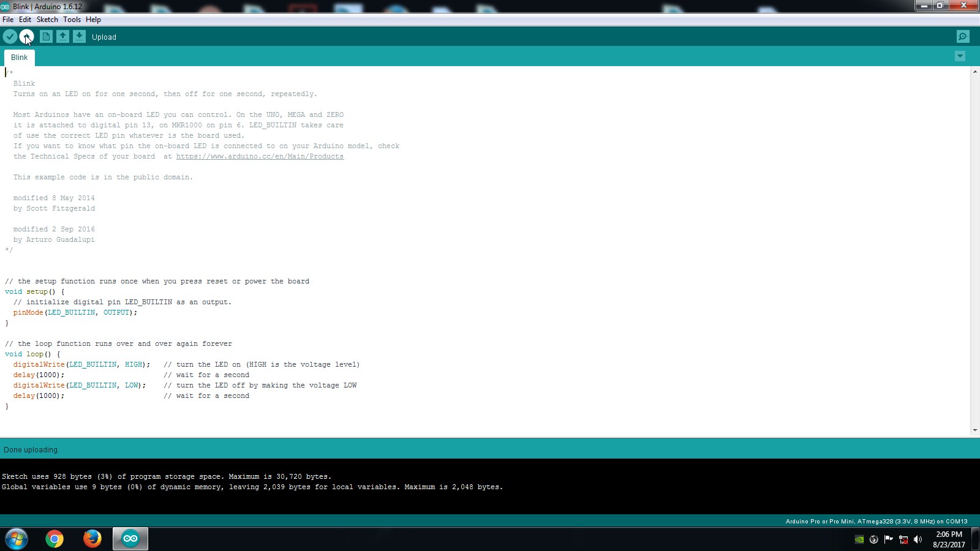The height and width of the screenshot is (551, 980).
Task: Click the round swirl tray icon
Action: click(x=874, y=539)
